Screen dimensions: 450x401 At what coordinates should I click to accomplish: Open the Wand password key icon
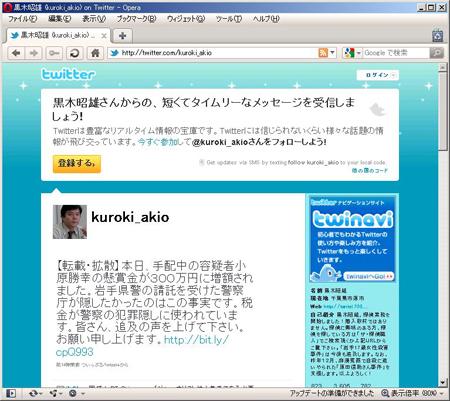pos(54,53)
